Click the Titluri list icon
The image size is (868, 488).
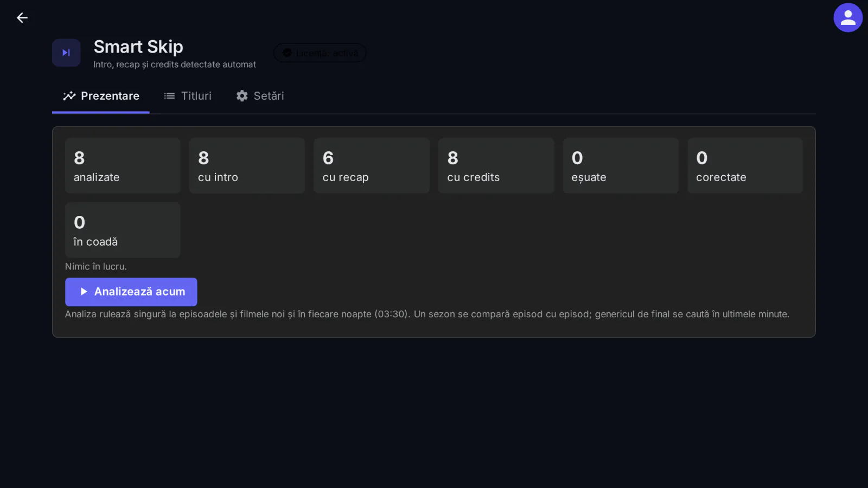tap(169, 96)
